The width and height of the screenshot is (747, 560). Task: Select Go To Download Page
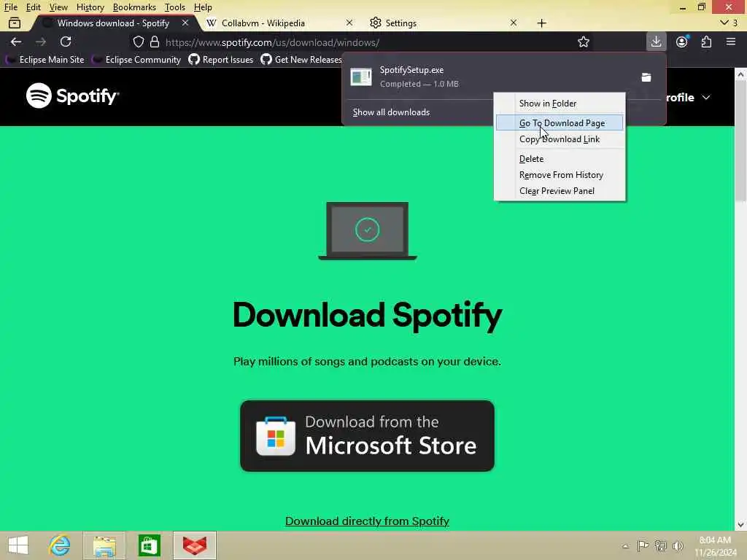point(560,122)
